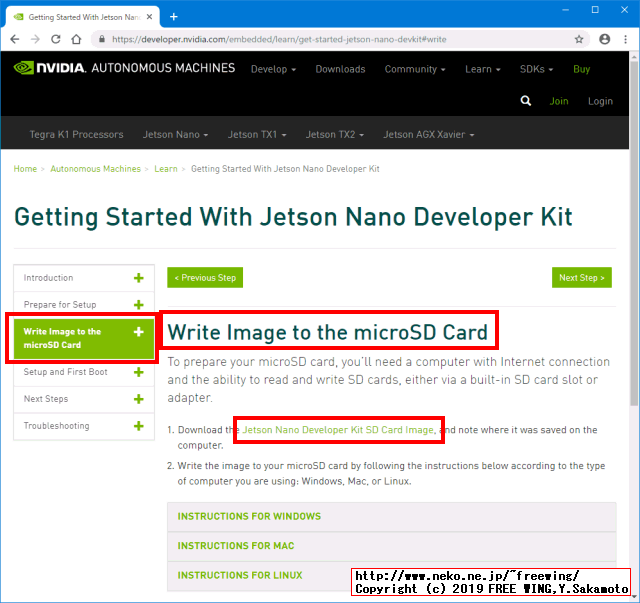Click the page vertical scrollbar thumb
The width and height of the screenshot is (640, 603).
coord(634,234)
